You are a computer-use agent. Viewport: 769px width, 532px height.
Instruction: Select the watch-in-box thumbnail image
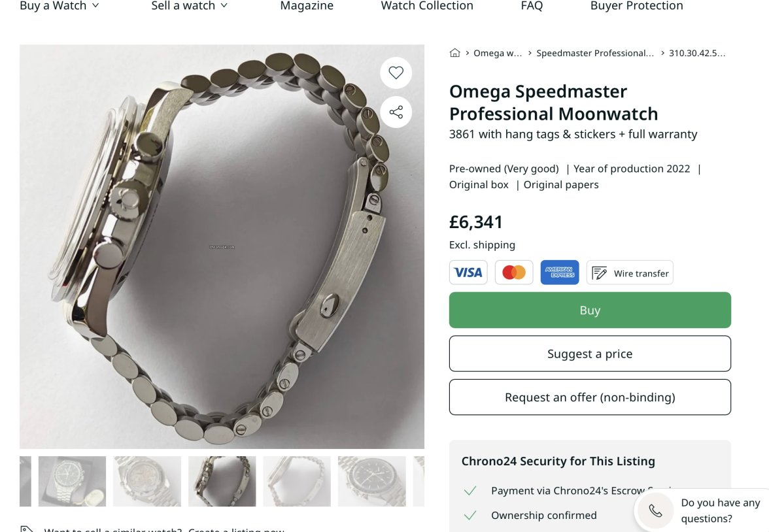(x=72, y=481)
